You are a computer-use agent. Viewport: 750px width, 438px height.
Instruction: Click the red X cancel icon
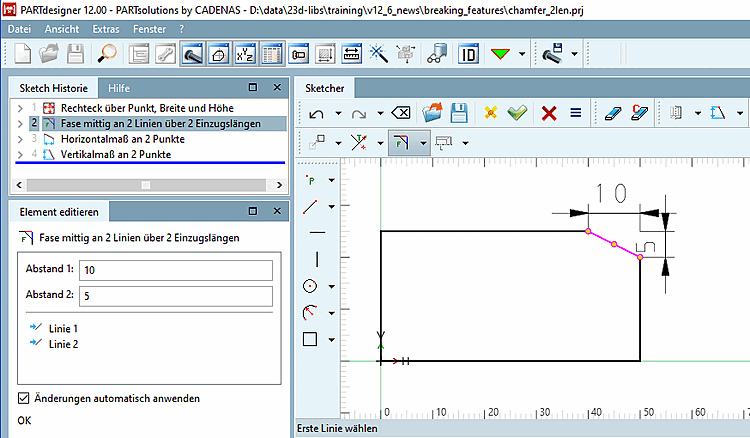[x=549, y=113]
